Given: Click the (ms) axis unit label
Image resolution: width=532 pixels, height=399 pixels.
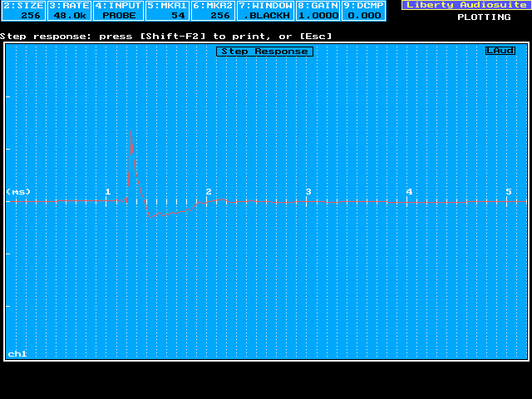Looking at the screenshot, I should (x=18, y=192).
